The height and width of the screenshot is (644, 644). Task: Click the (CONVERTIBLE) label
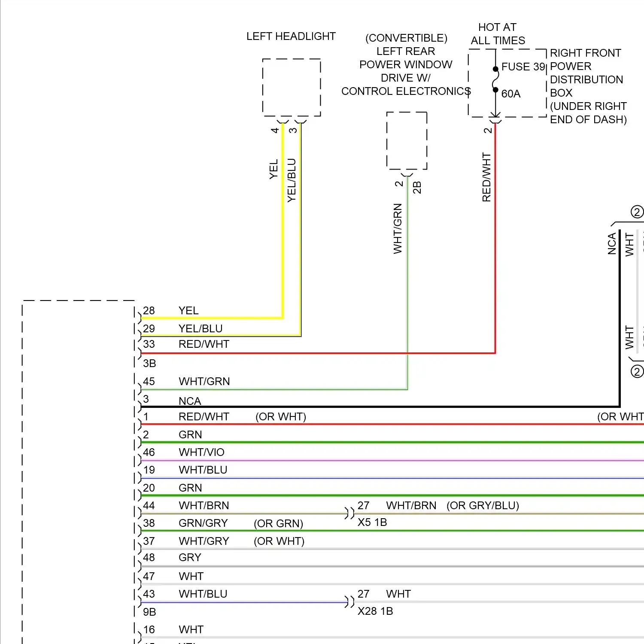(406, 38)
